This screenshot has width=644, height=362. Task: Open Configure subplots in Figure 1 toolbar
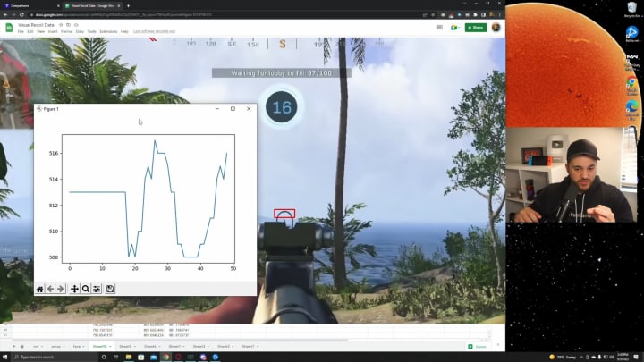[x=97, y=289]
